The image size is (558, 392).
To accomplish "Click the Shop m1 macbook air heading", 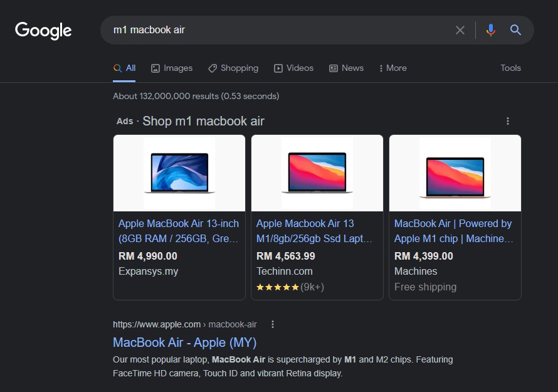I will [203, 121].
